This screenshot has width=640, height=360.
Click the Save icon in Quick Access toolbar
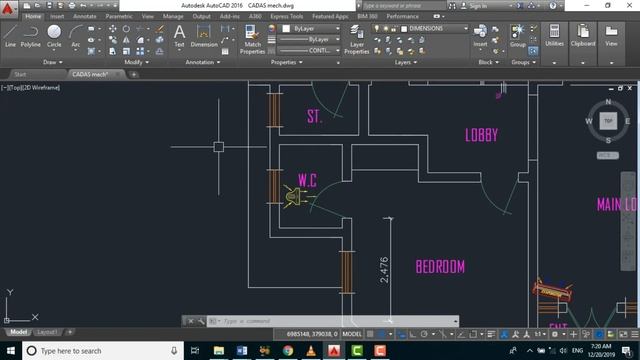tap(49, 6)
